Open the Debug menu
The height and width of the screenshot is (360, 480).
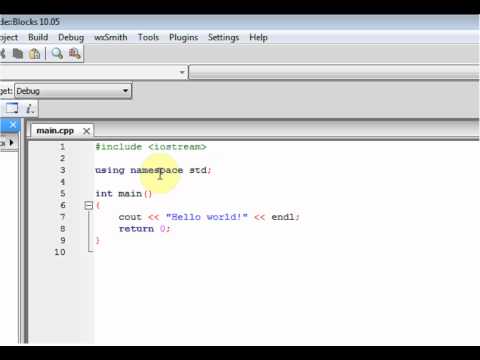tap(71, 37)
